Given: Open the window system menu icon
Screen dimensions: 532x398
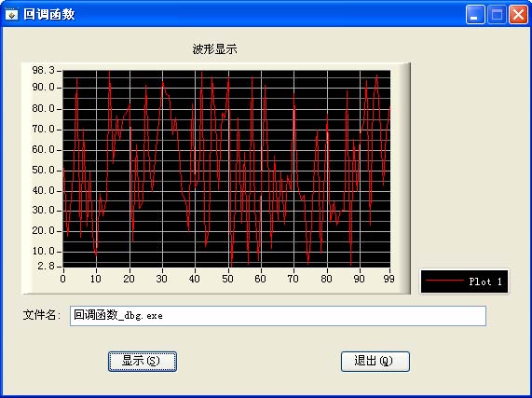Looking at the screenshot, I should pyautogui.click(x=12, y=15).
